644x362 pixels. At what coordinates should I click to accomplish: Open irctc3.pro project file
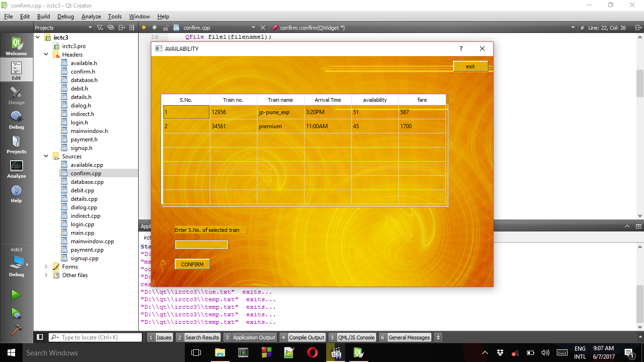[74, 46]
